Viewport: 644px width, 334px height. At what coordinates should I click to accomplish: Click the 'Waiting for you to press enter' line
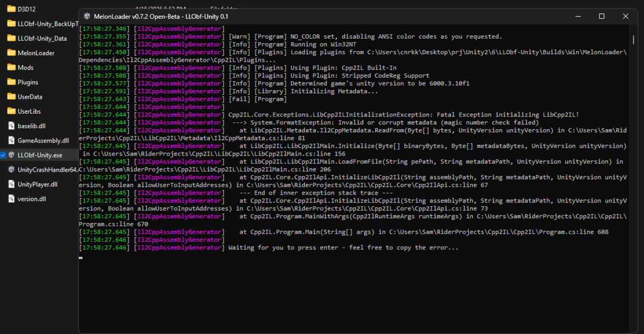268,248
